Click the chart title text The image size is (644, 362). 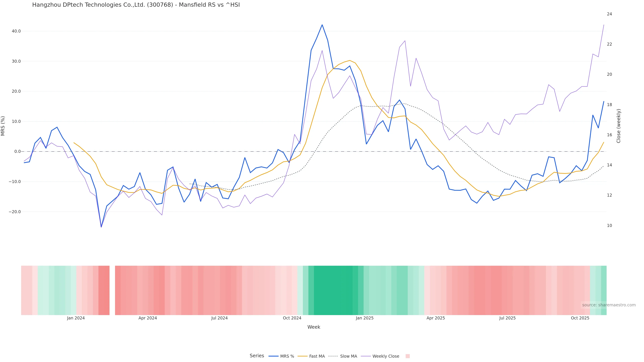136,5
